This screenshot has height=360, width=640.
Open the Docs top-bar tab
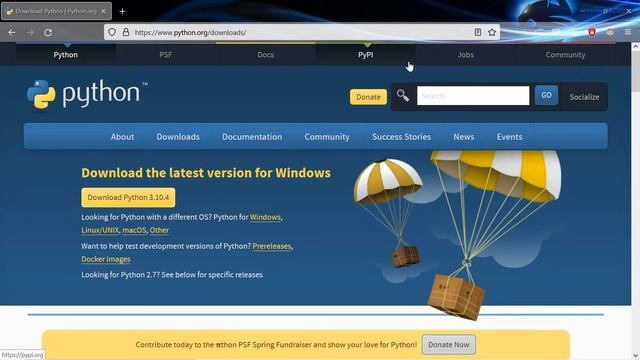tap(266, 55)
